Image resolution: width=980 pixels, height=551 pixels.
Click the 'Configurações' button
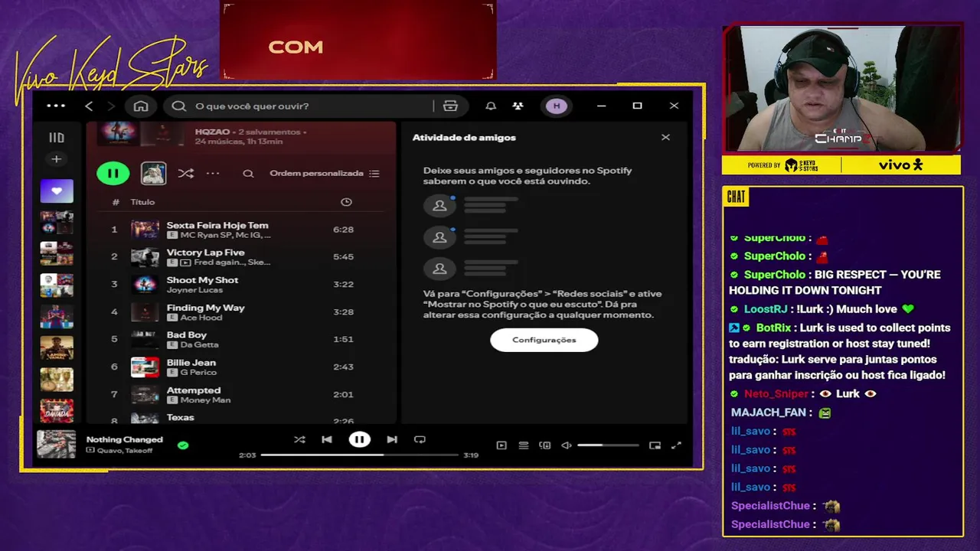coord(544,340)
